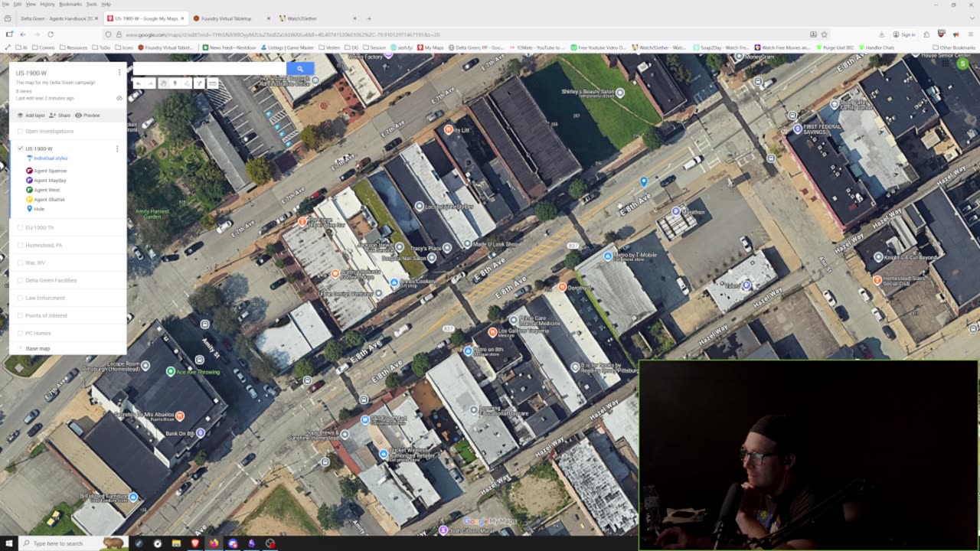Click Firefox icon in the taskbar
Image resolution: width=980 pixels, height=551 pixels.
coord(214,543)
